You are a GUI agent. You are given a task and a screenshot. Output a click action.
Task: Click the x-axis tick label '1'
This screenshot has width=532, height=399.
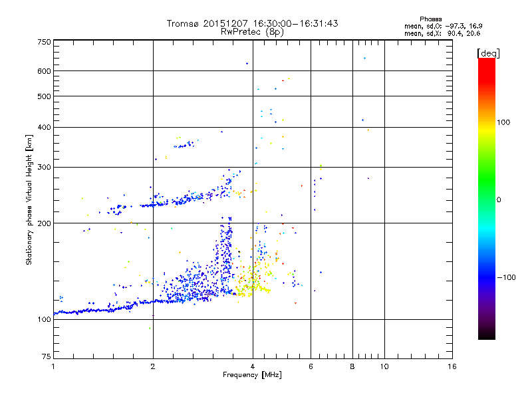(53, 366)
